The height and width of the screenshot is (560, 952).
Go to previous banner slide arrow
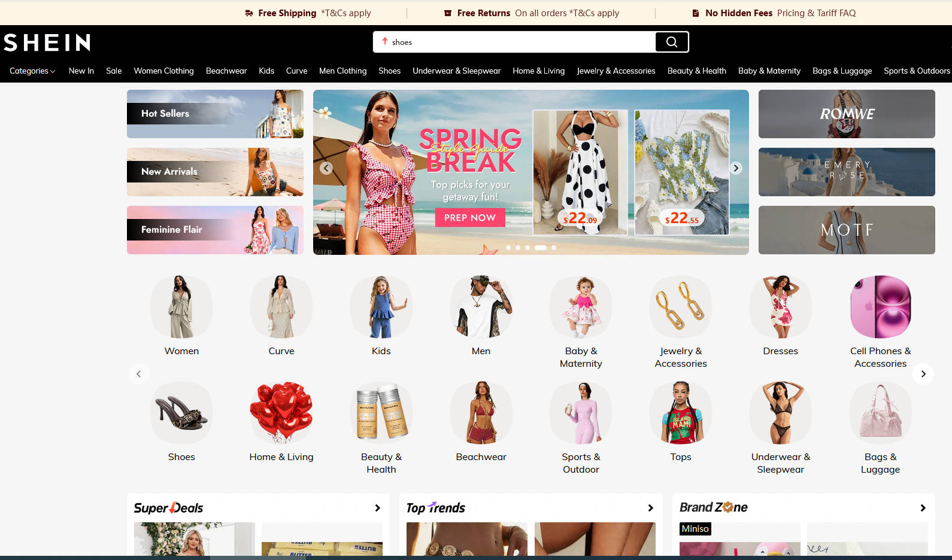coord(326,168)
